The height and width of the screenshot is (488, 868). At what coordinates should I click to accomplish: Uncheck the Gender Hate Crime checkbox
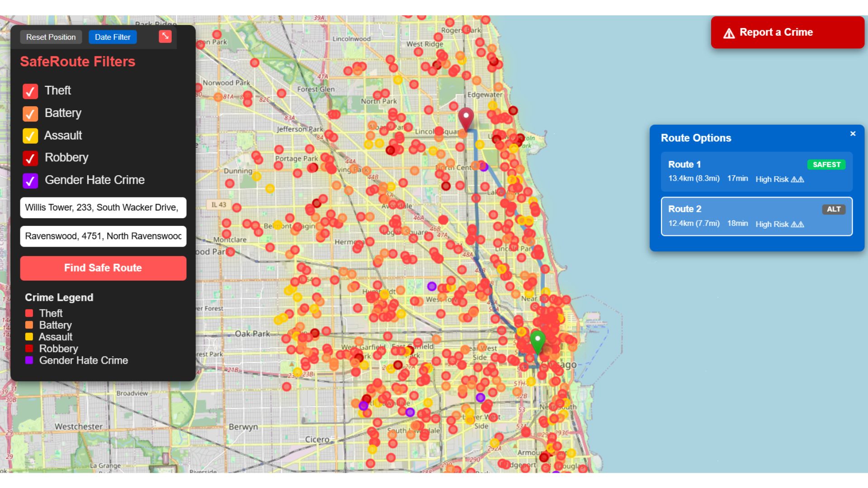coord(30,181)
